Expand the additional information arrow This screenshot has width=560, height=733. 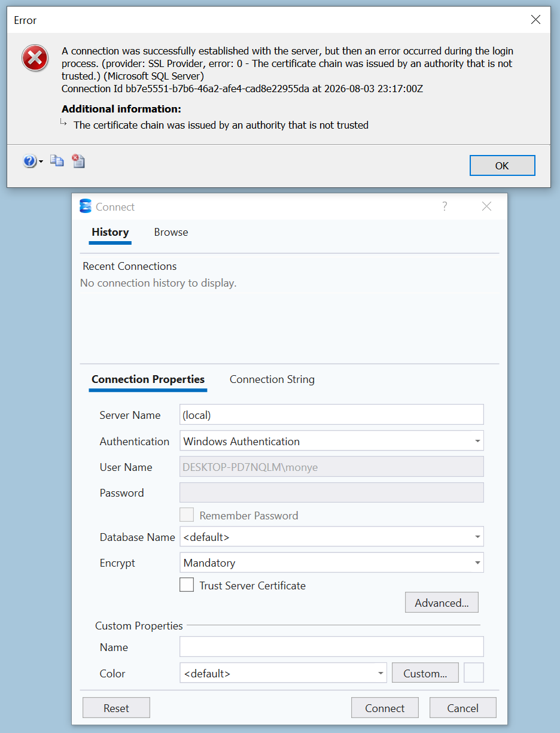pos(64,123)
